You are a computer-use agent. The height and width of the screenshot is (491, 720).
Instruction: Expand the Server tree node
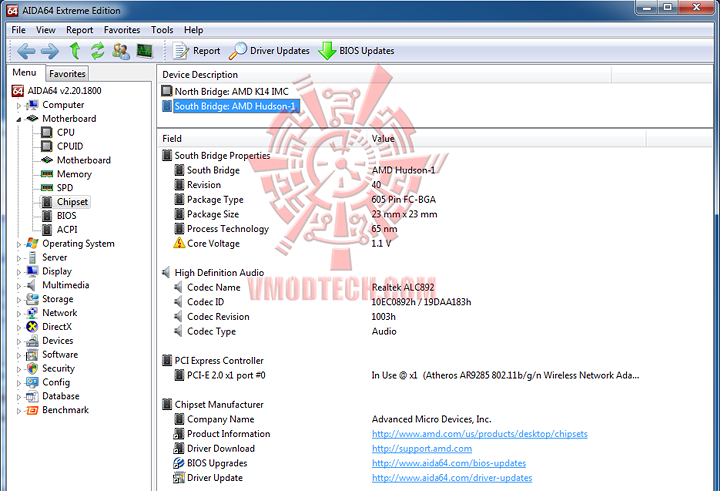(x=19, y=258)
